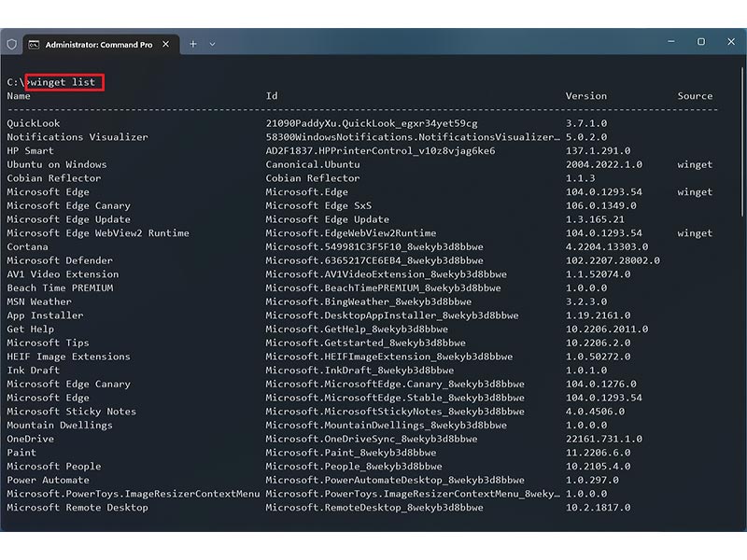Click the name 'Microsoft Sticky Notes'
This screenshot has width=747, height=560.
[72, 412]
